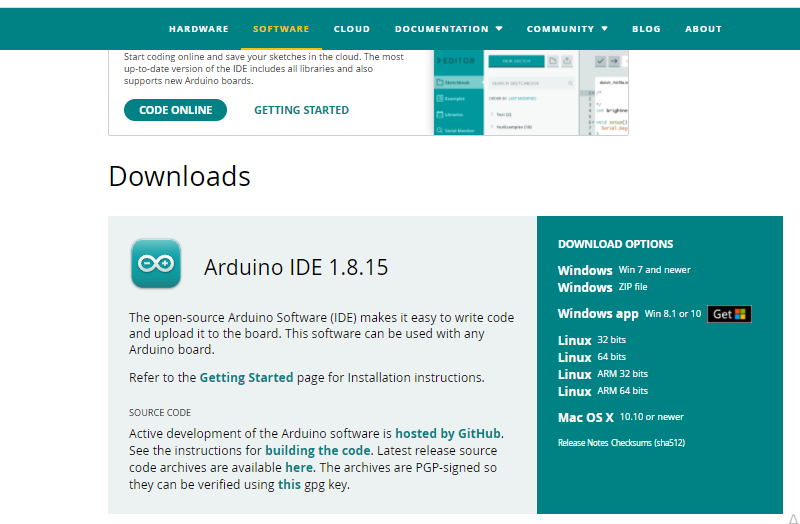
Task: Open the Getting Started link beside Code Online
Action: [302, 110]
